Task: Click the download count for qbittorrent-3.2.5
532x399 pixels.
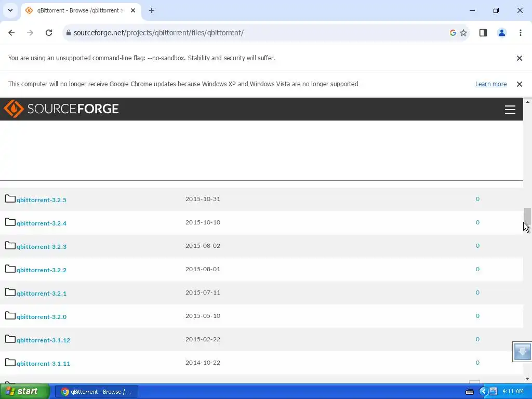Action: (x=477, y=199)
